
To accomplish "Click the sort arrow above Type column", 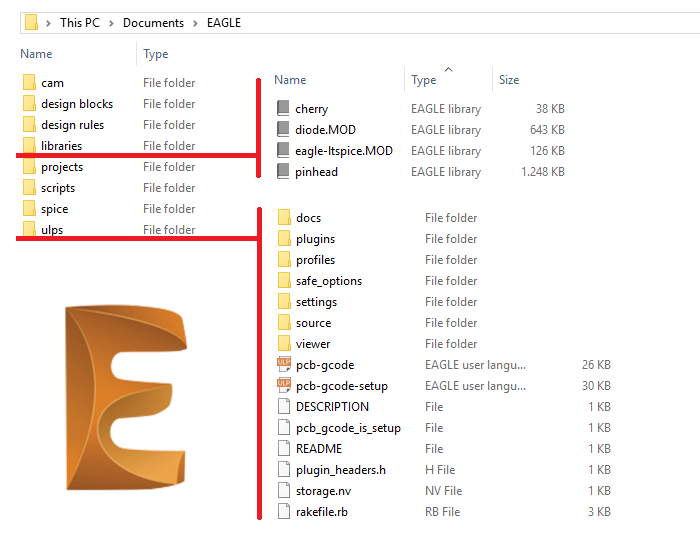I will (449, 69).
